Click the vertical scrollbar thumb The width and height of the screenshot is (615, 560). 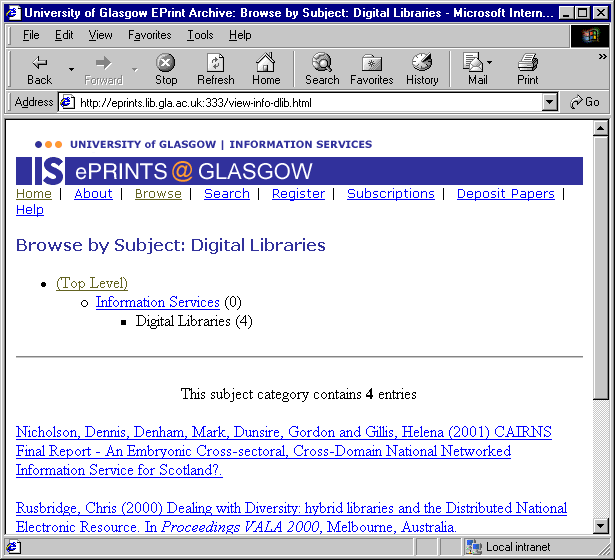click(x=601, y=267)
